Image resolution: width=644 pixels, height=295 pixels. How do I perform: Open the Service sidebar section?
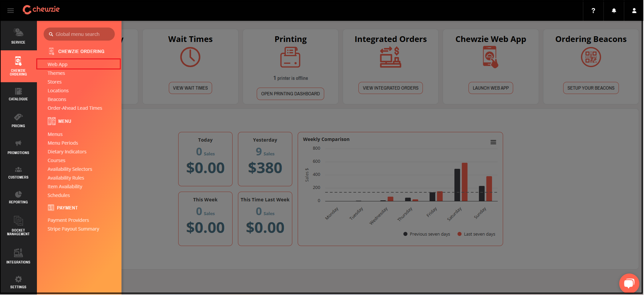coord(18,36)
